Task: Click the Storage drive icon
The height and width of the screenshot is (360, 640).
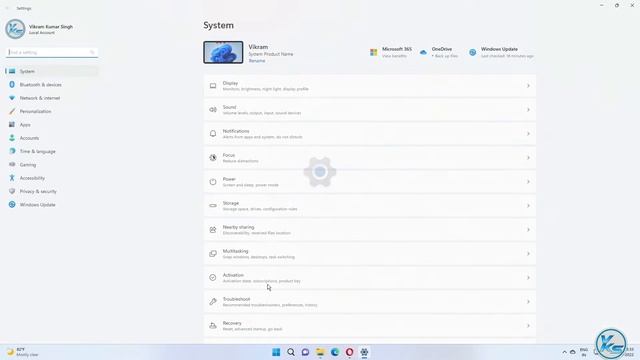Action: [x=213, y=206]
